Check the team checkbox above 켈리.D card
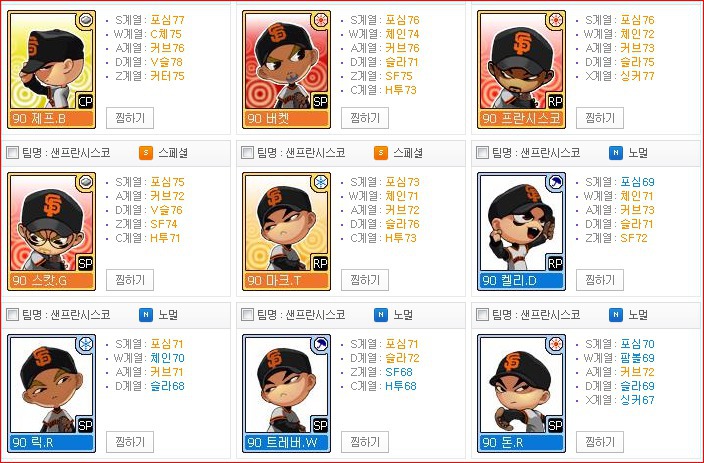The height and width of the screenshot is (463, 704). pyautogui.click(x=482, y=153)
